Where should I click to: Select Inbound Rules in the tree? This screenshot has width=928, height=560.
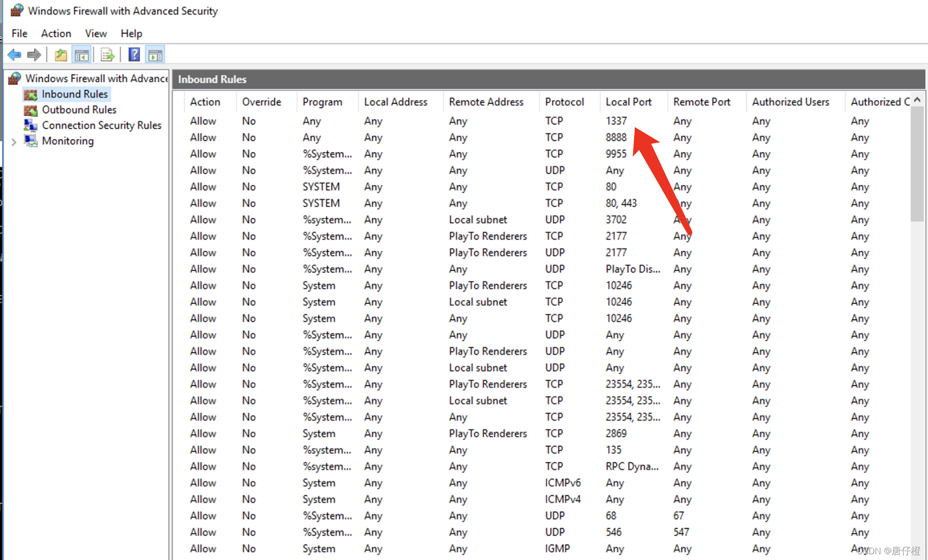tap(75, 94)
